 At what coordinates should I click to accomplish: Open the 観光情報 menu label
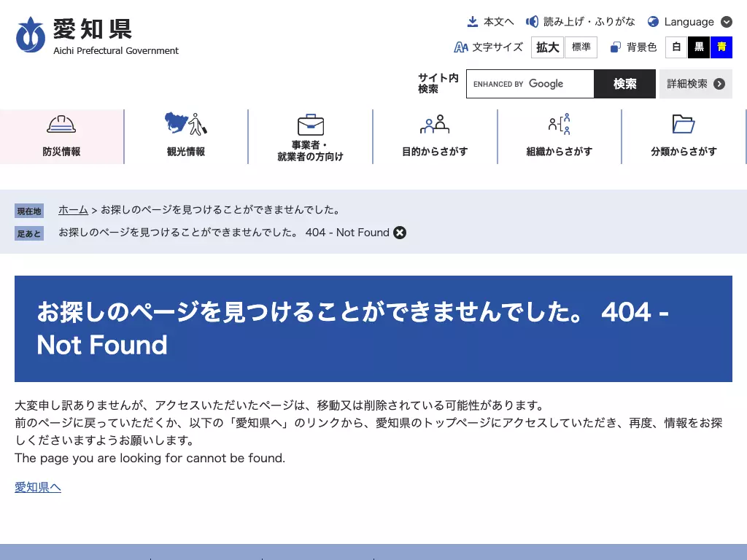pyautogui.click(x=186, y=152)
